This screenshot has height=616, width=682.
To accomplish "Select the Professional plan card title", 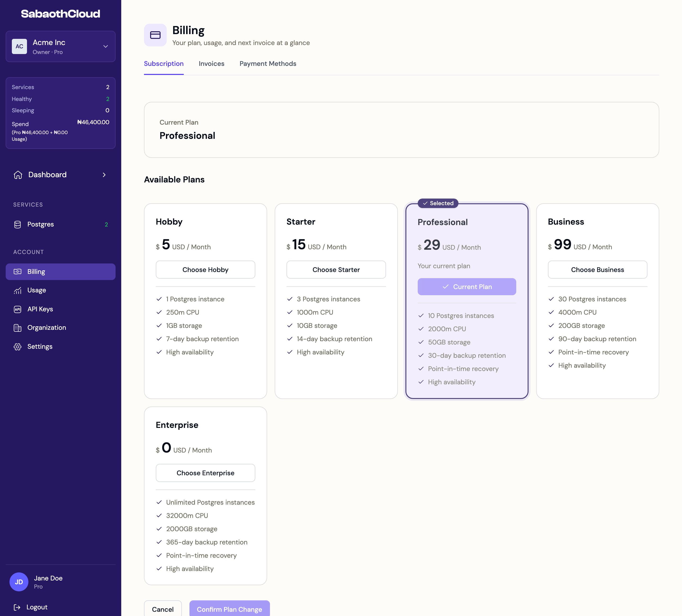I will (x=443, y=222).
